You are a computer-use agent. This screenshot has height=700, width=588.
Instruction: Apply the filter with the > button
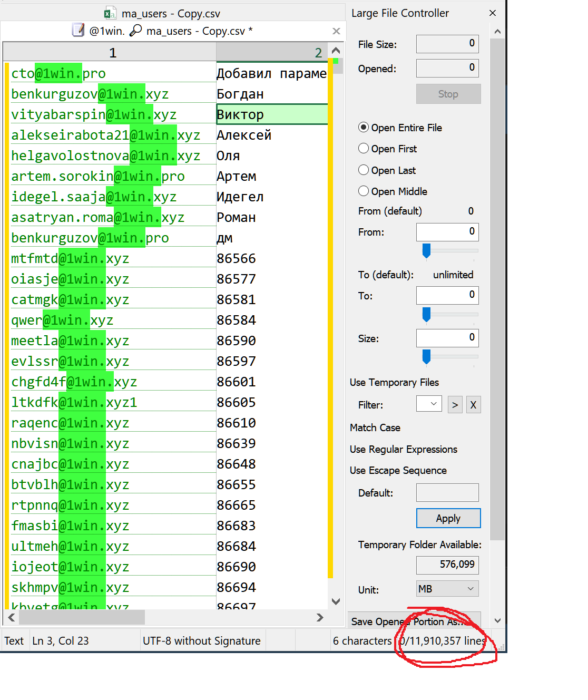(455, 405)
